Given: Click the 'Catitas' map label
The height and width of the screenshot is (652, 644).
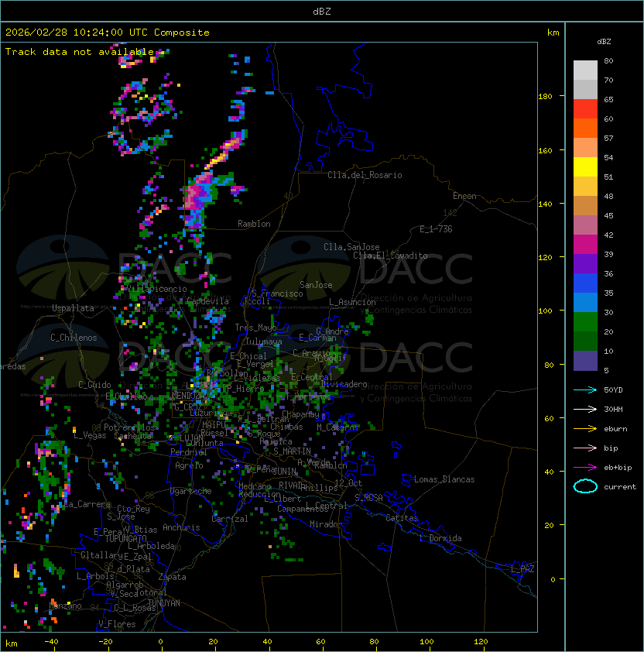Looking at the screenshot, I should [x=402, y=518].
